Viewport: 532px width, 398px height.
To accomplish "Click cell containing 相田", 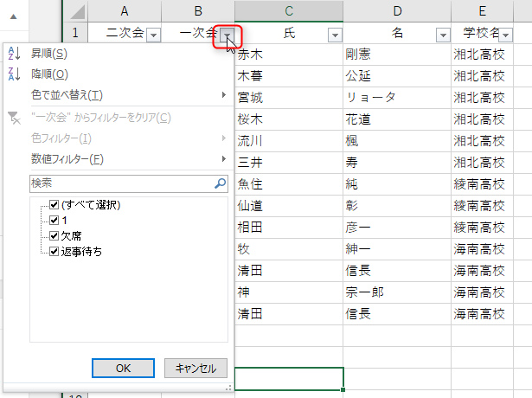I will [x=289, y=228].
